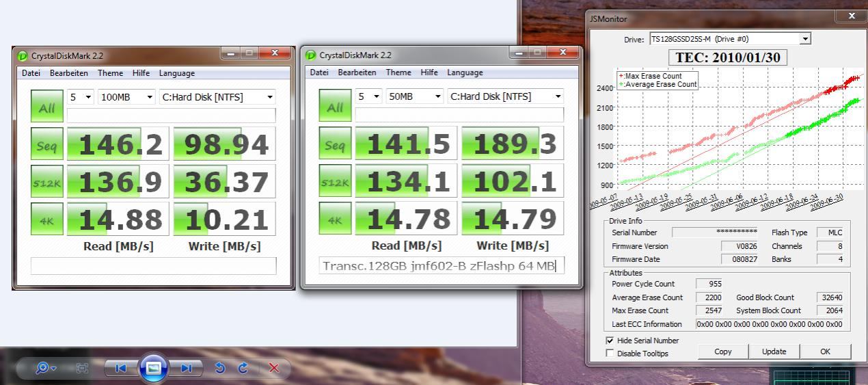Open Language menu in 50MB window

pos(465,72)
